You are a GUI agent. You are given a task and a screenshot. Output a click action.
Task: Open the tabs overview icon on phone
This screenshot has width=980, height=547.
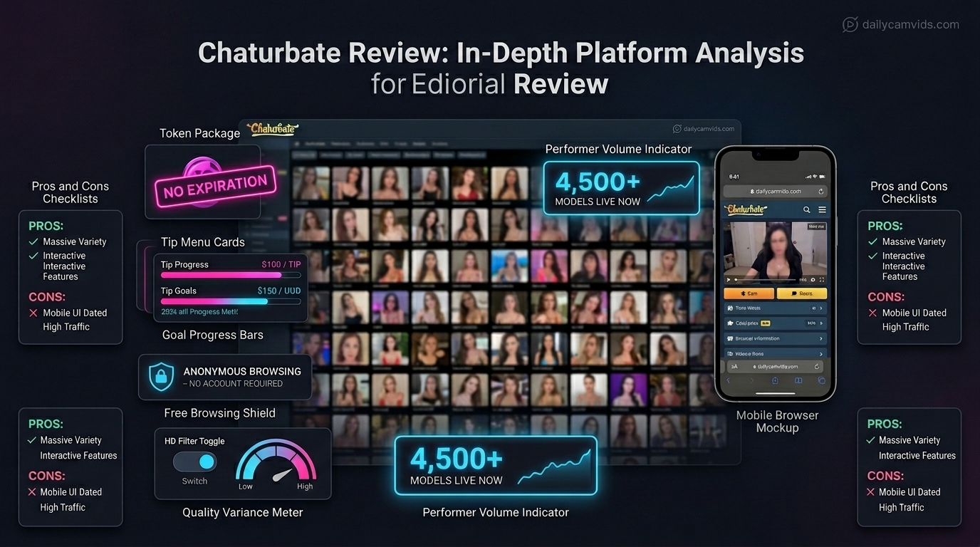pos(821,380)
